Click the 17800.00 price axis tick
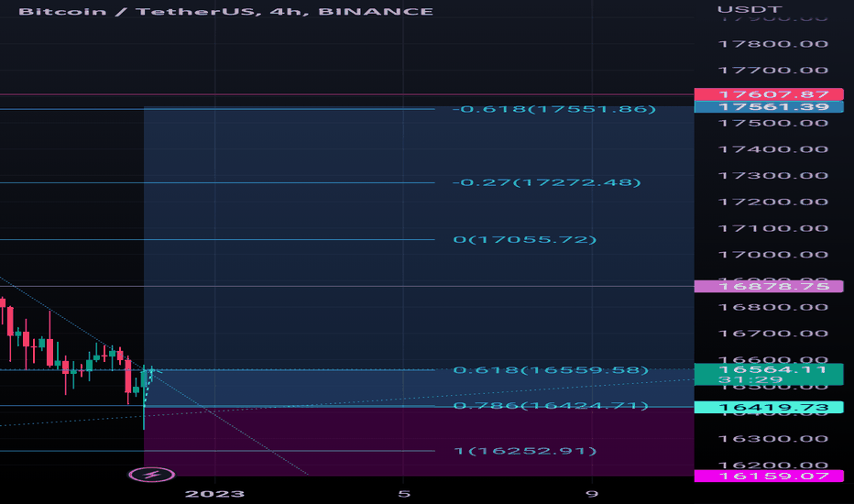Screen dimensions: 854x504 [x=773, y=44]
